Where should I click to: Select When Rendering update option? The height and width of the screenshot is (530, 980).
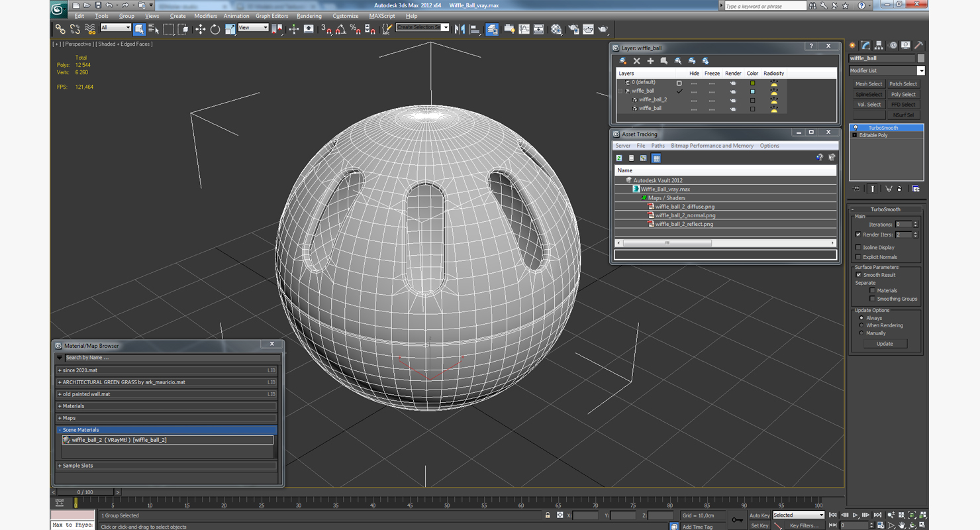(x=861, y=325)
